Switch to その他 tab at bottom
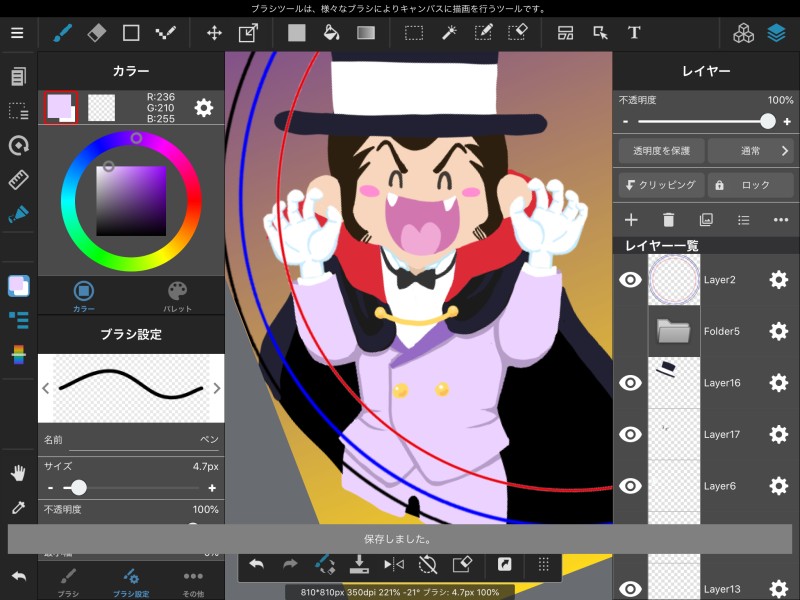Screen dimensions: 800x600 point(193,583)
